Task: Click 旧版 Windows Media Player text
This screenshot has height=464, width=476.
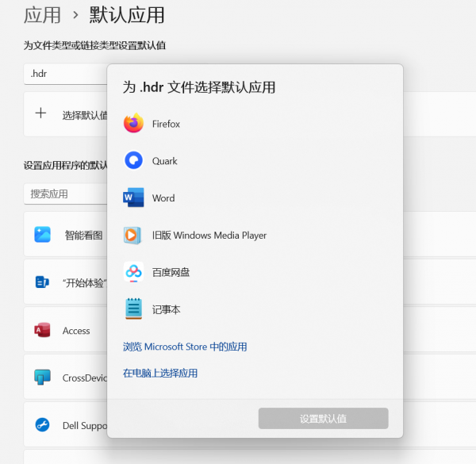Action: [209, 236]
